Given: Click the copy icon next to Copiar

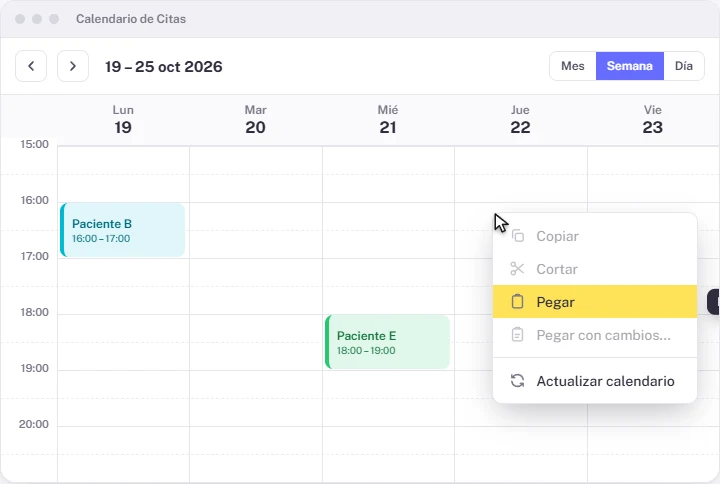Looking at the screenshot, I should pos(518,236).
